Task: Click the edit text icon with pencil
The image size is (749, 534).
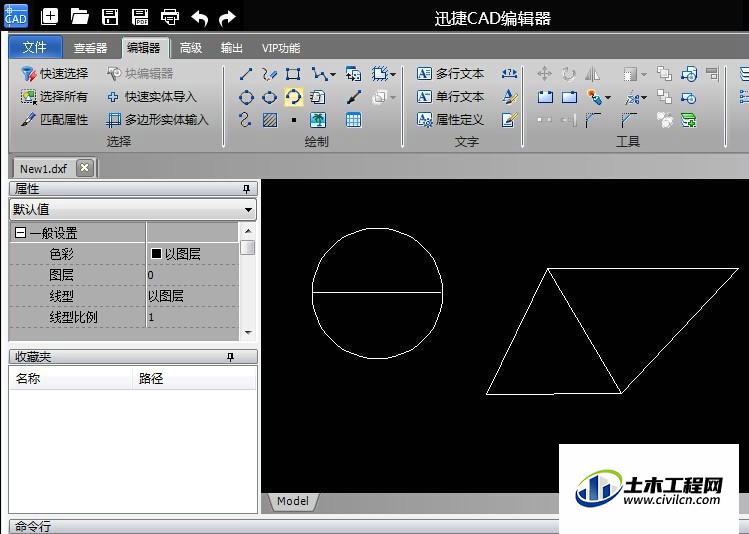Action: click(x=509, y=120)
